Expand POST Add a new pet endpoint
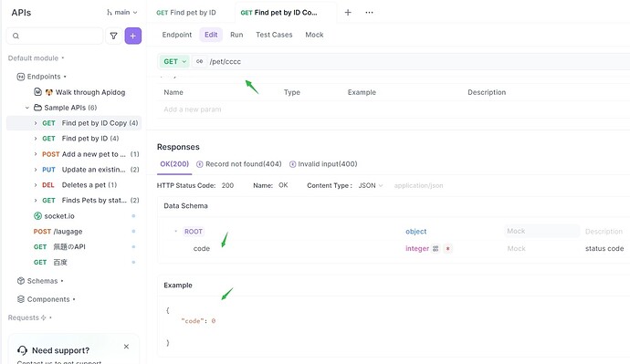 coord(36,154)
